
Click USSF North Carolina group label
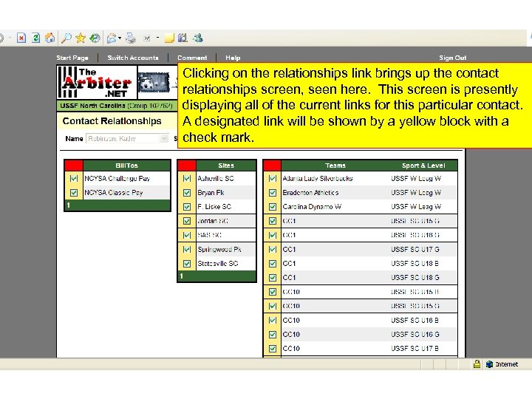point(117,106)
